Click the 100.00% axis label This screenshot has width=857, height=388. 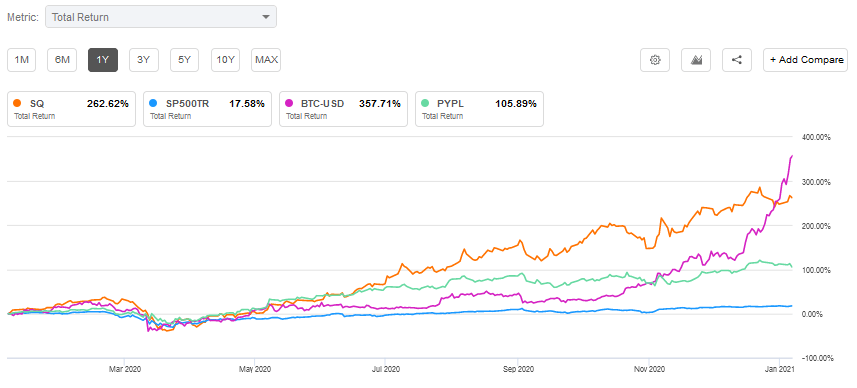coord(815,271)
